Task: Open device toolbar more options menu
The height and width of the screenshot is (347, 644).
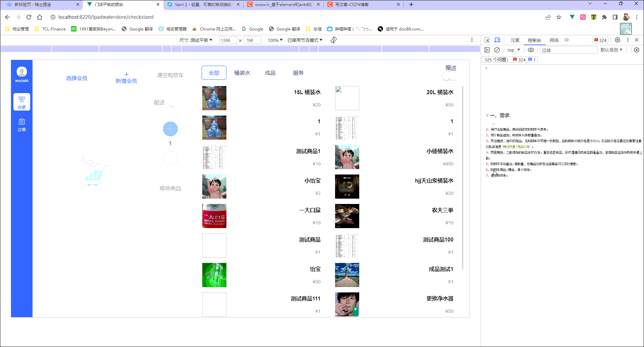Action: 472,40
